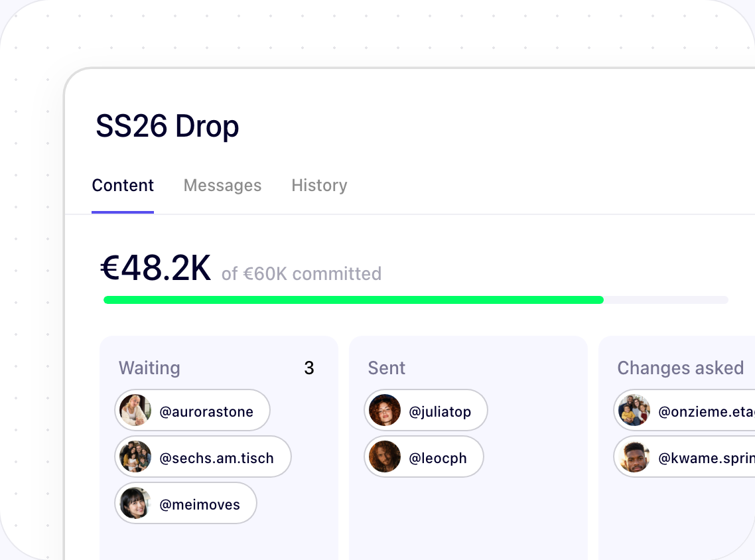Click @kwame.sprin's avatar photo
Image resolution: width=755 pixels, height=560 pixels.
(634, 456)
